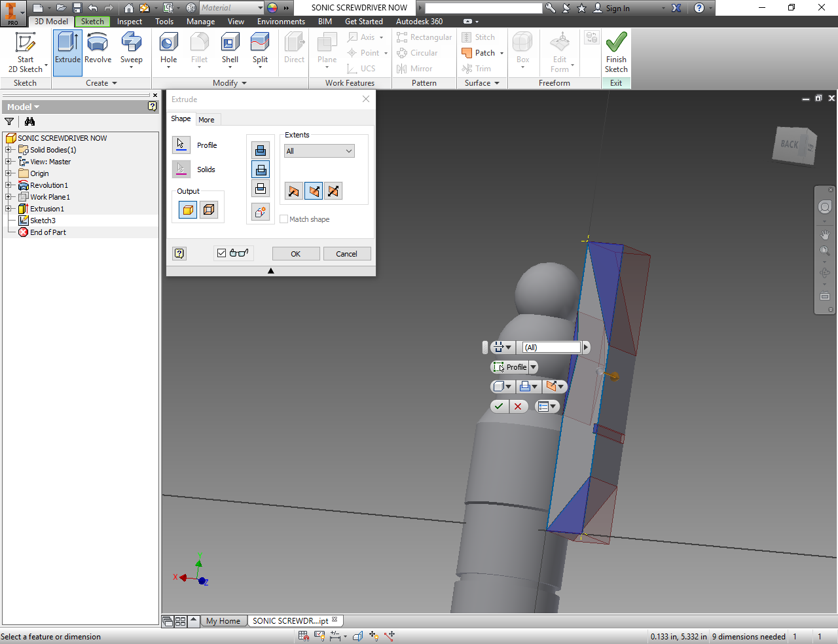Screen dimensions: 838x644
Task: Expand the Origin folder node
Action: pyautogui.click(x=9, y=173)
